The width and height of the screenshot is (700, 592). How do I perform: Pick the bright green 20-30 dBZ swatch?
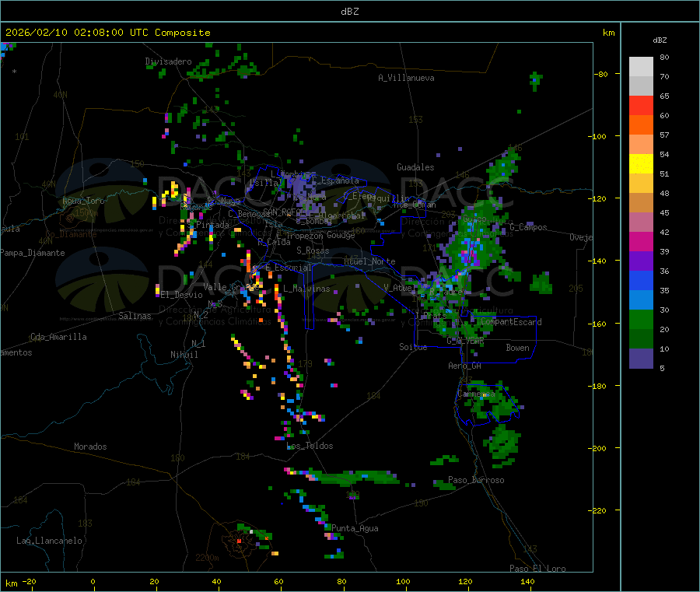641,319
